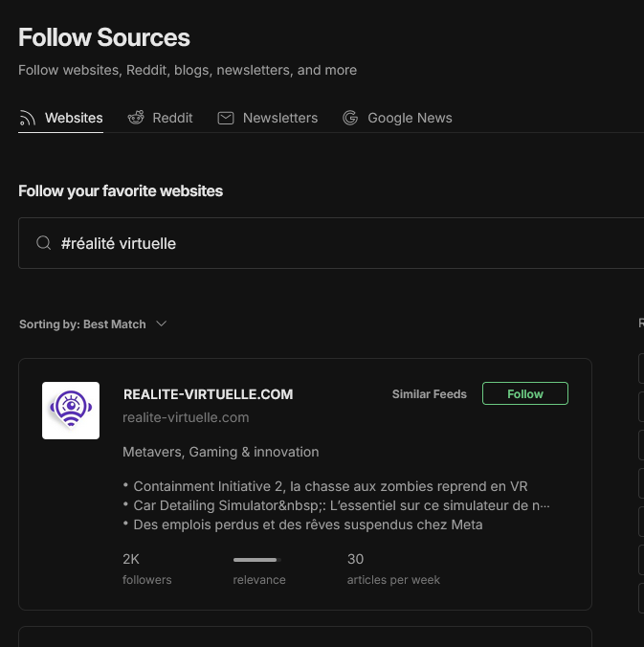
Task: Click the 30 articles per week stat
Action: [393, 569]
